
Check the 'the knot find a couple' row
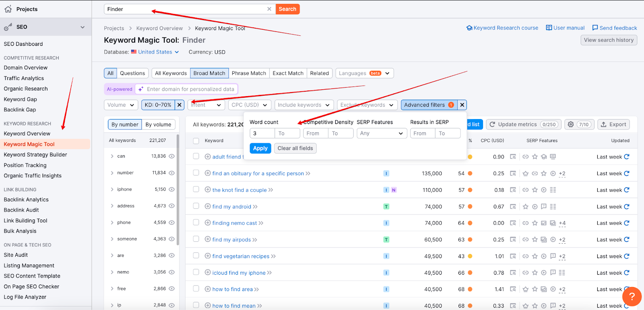point(196,189)
